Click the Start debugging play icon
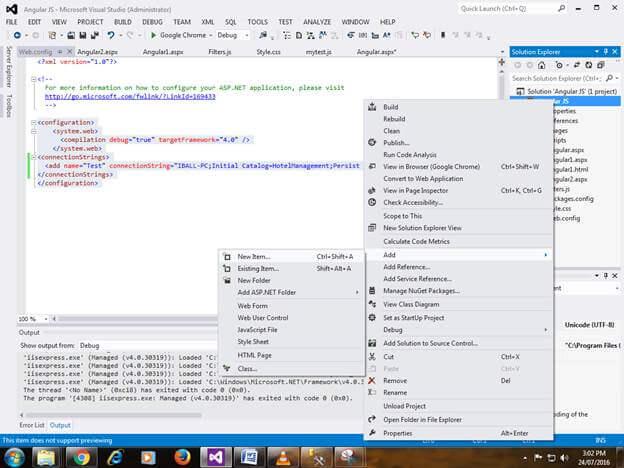 [x=152, y=35]
